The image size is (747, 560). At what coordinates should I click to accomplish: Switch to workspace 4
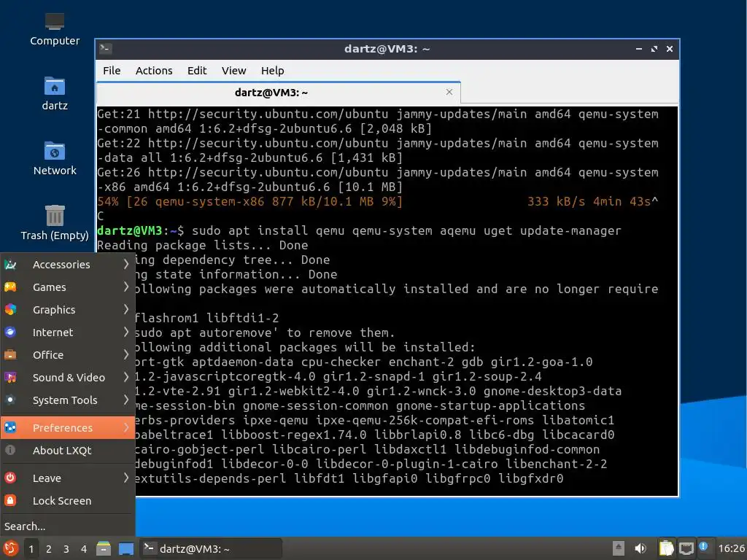84,549
